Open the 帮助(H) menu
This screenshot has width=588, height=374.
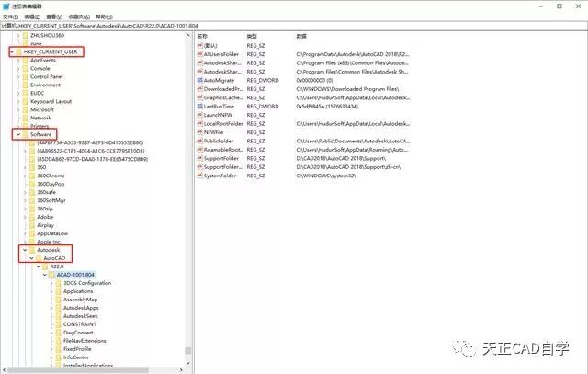click(x=104, y=17)
